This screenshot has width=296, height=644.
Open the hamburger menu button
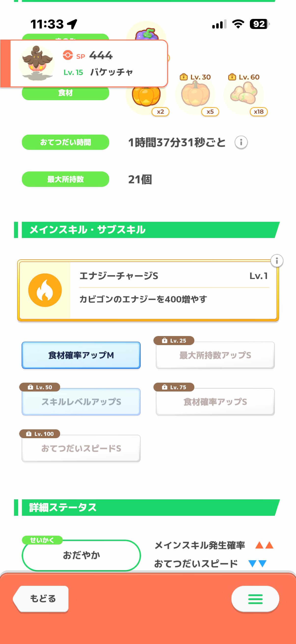point(255,599)
